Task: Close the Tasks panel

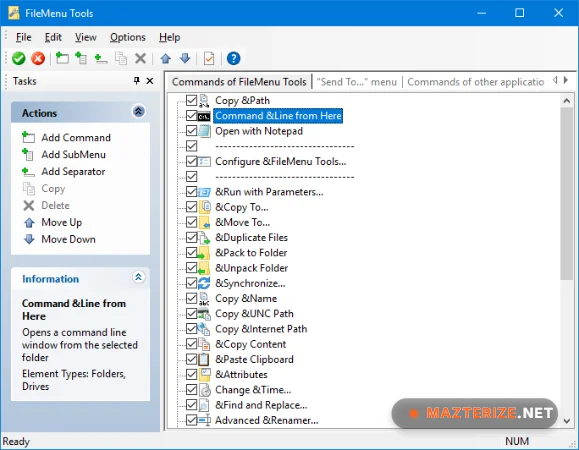Action: pos(150,80)
